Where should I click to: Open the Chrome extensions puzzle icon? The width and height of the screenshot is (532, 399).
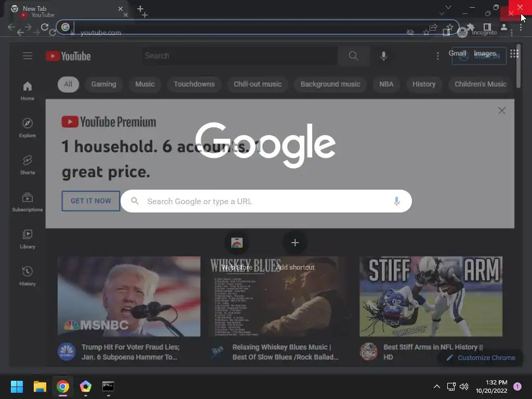pos(471,27)
